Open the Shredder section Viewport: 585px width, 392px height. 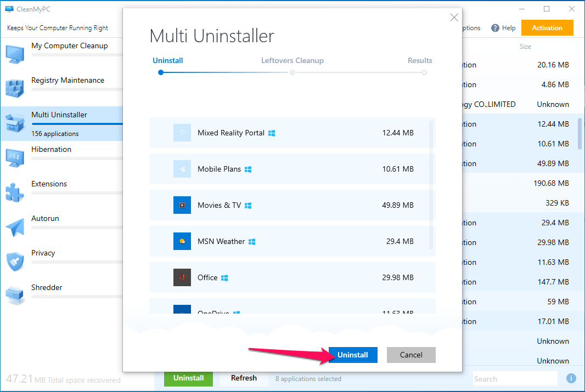coord(47,287)
